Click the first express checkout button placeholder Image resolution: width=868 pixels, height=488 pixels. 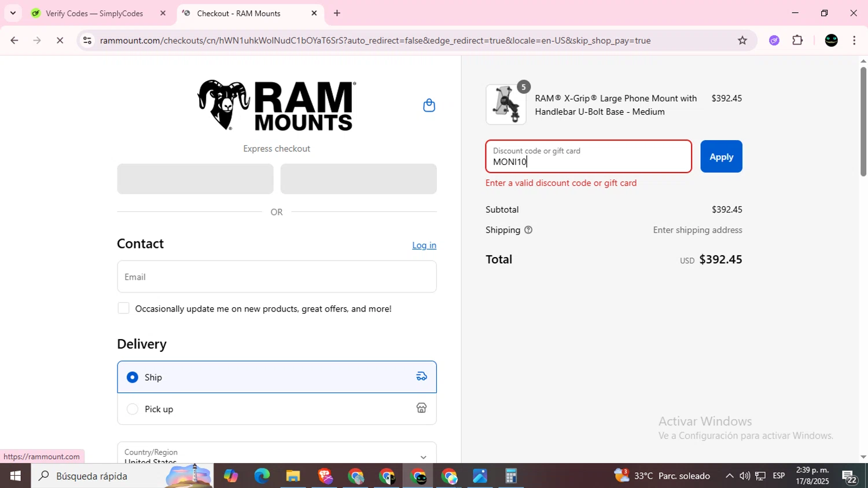(195, 179)
